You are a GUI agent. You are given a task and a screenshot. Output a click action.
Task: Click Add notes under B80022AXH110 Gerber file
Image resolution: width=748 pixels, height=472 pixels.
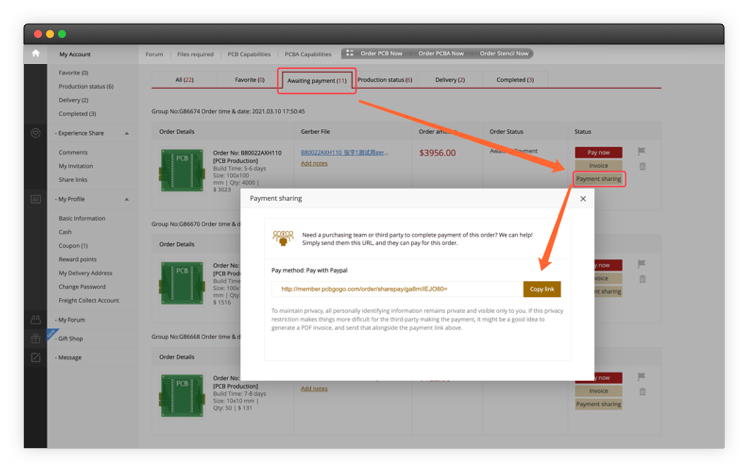(x=314, y=163)
